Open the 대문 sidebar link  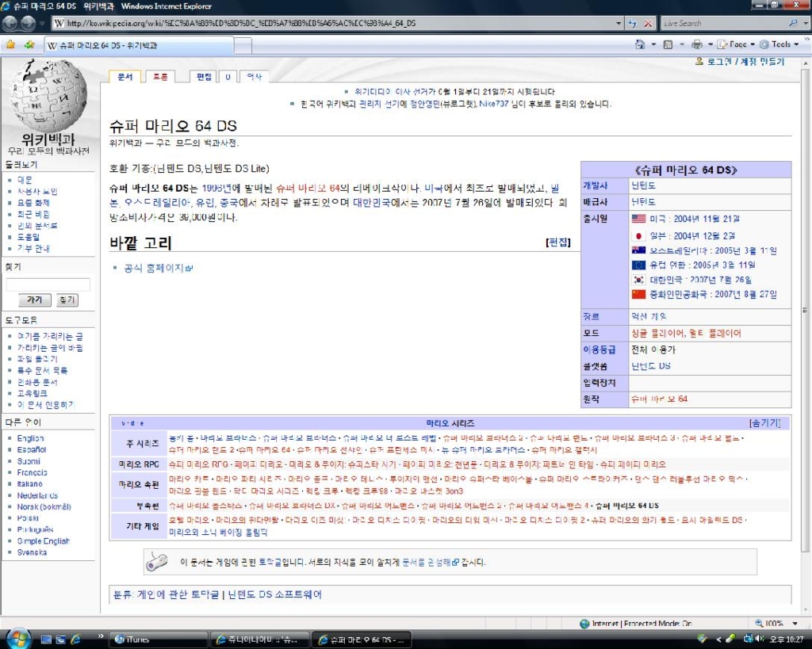25,180
